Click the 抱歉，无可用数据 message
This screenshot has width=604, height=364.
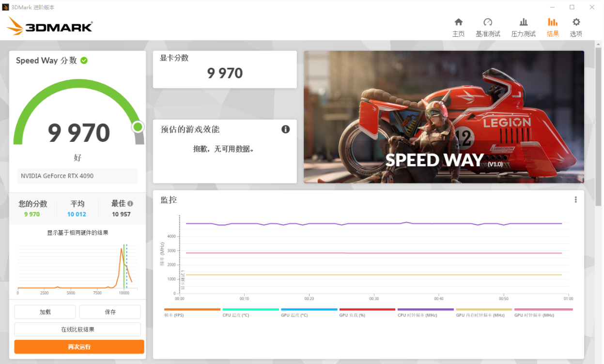(224, 149)
